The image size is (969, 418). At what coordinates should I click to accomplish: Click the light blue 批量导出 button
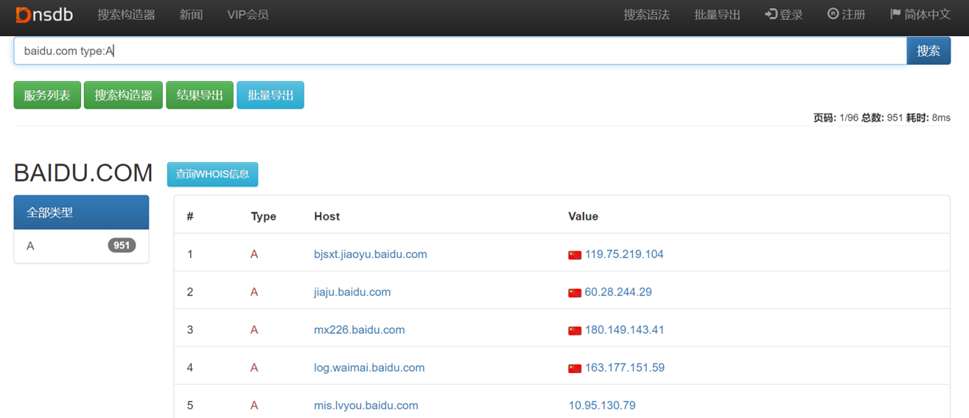270,95
